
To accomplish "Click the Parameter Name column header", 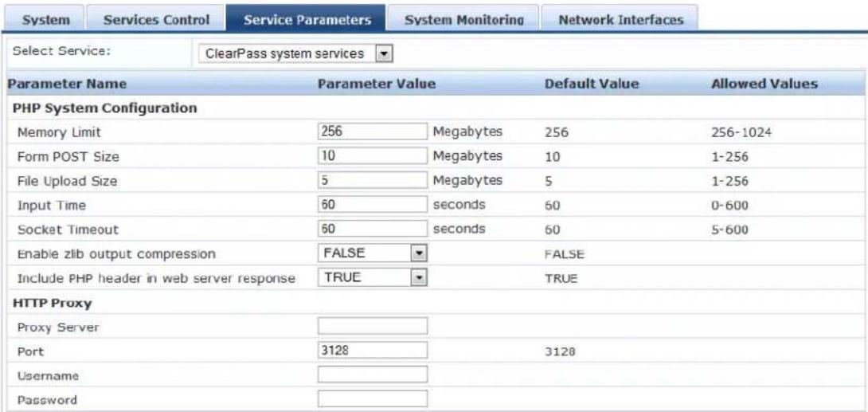I will coord(67,84).
